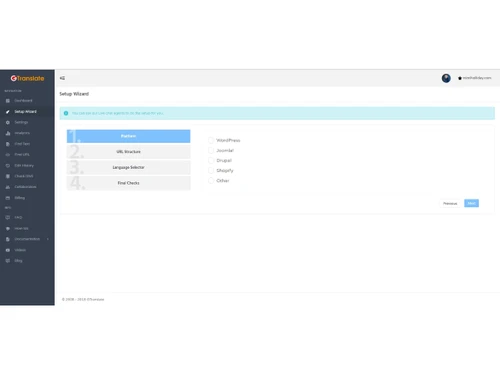Go to wizard step 4 Final Checks

129,183
